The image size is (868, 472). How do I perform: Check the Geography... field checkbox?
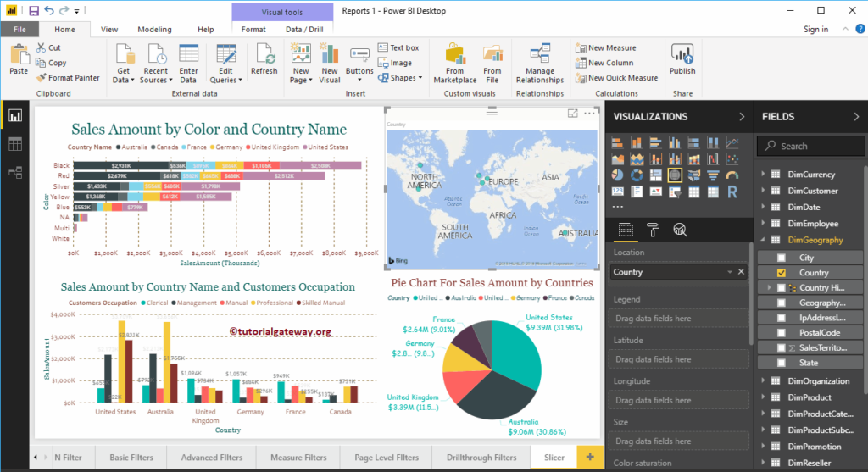781,303
